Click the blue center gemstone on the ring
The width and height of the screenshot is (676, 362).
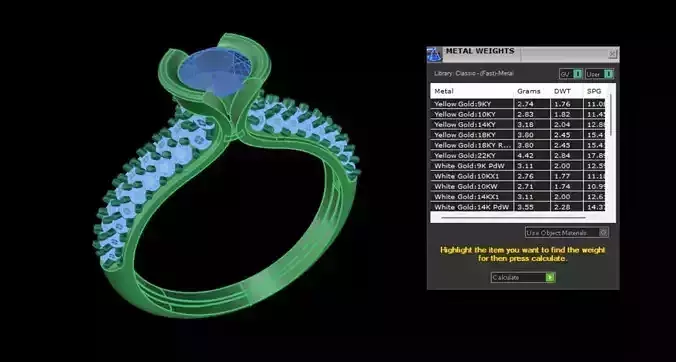coord(215,71)
